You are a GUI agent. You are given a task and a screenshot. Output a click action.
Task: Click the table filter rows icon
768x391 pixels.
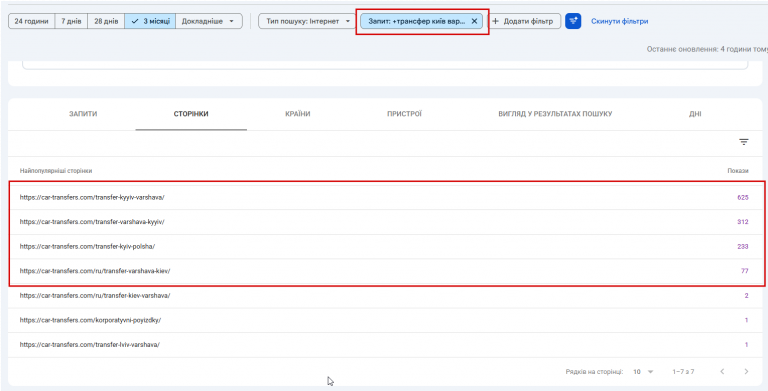pos(744,142)
